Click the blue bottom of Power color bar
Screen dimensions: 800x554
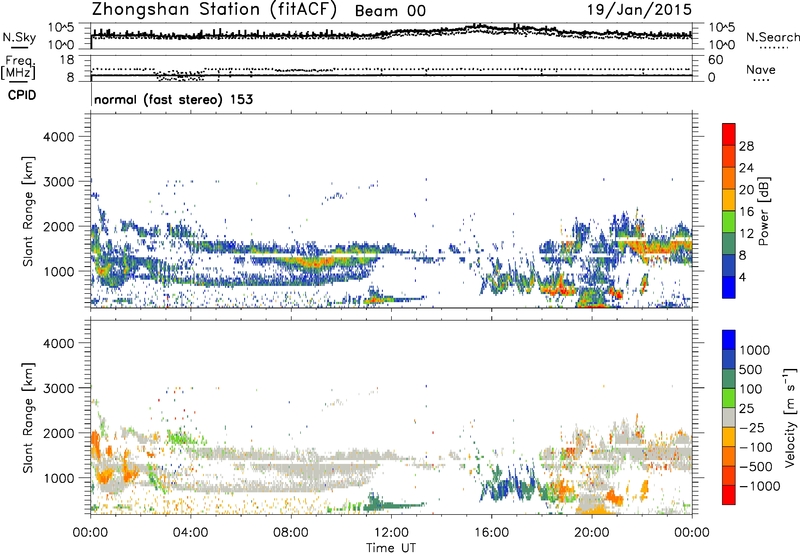[x=729, y=287]
